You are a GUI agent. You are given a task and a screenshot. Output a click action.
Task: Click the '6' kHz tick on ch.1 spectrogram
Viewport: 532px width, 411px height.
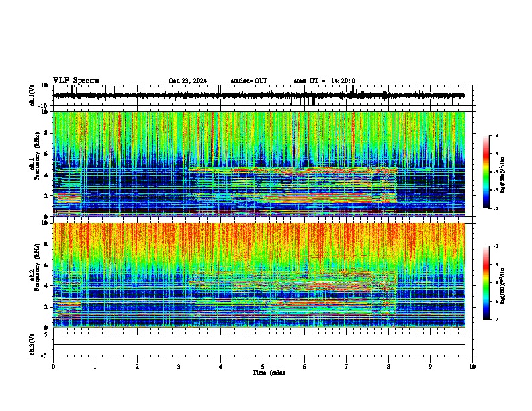pos(47,154)
